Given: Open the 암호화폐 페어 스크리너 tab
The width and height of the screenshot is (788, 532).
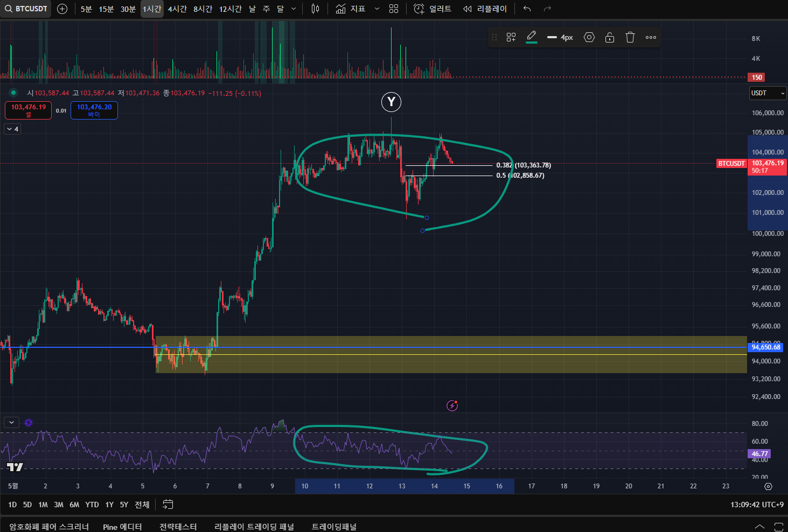Looking at the screenshot, I should 49,527.
